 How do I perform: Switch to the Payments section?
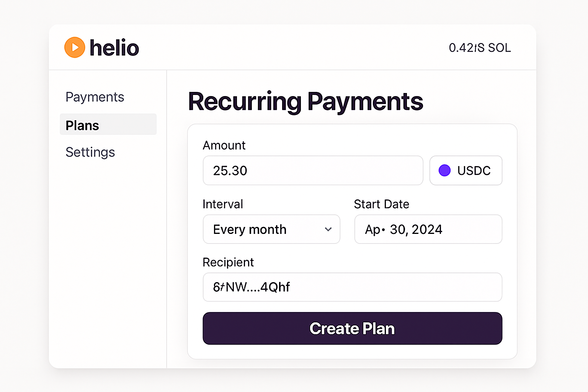pyautogui.click(x=95, y=97)
